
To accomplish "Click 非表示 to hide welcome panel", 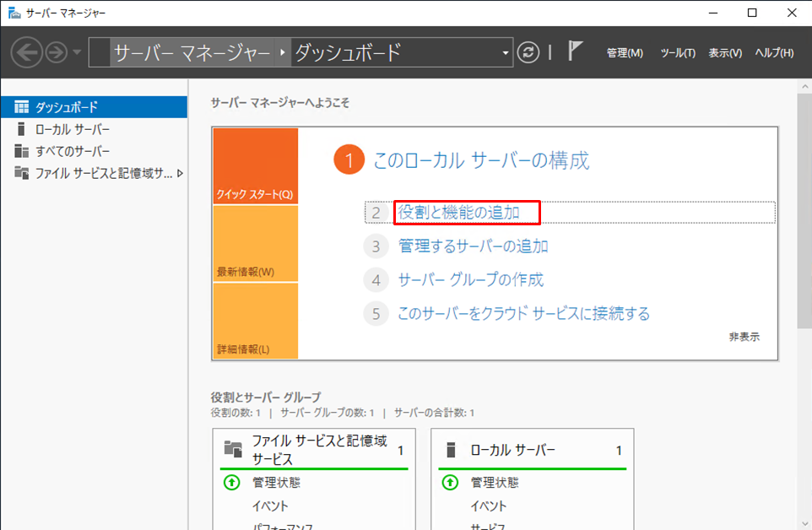I will tap(744, 337).
